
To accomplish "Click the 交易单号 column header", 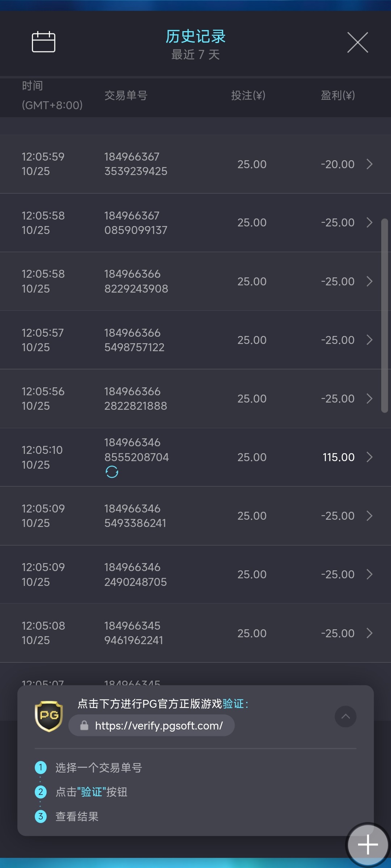I will [126, 95].
